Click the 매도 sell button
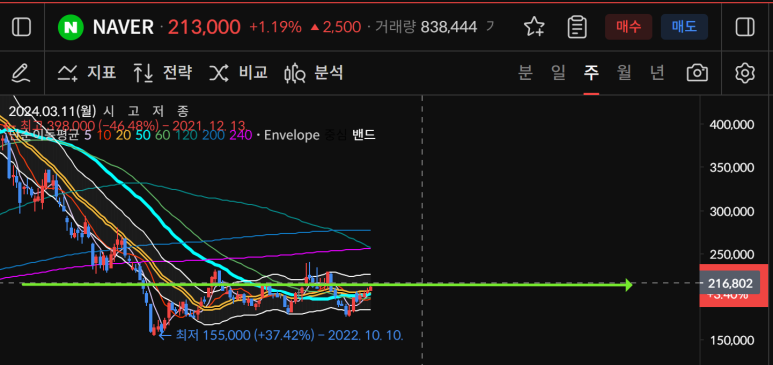The height and width of the screenshot is (365, 773). (684, 27)
